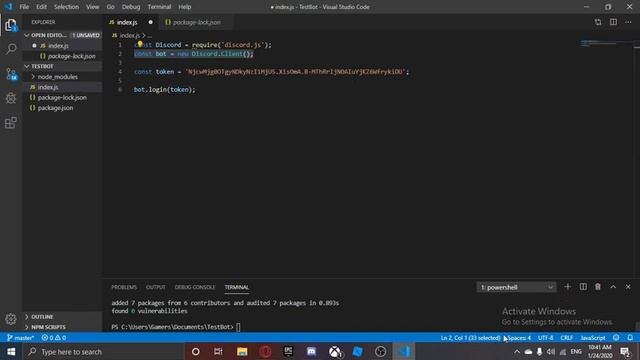Open the feedback smiley in status bar
This screenshot has height=360, width=640.
click(x=616, y=338)
